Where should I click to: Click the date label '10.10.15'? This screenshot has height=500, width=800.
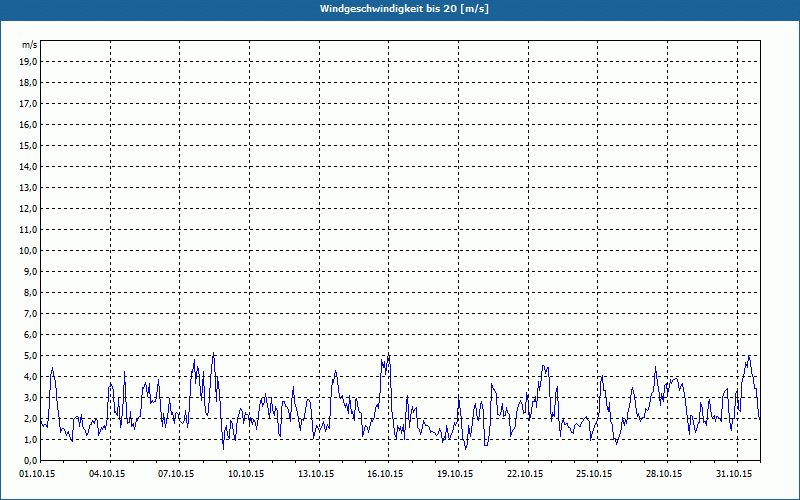click(246, 474)
